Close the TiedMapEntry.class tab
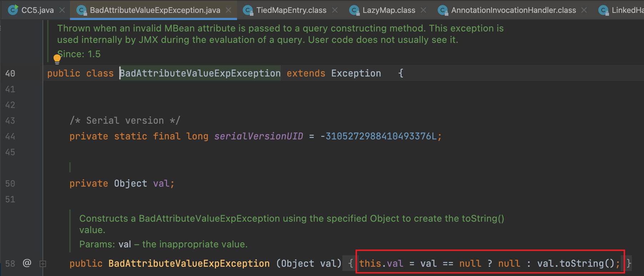 [x=335, y=10]
